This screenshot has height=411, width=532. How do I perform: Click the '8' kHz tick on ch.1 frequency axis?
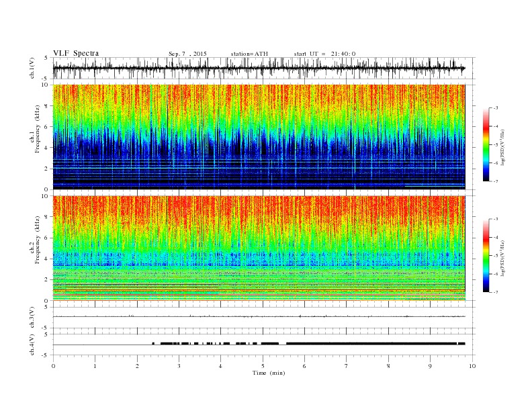(47, 106)
